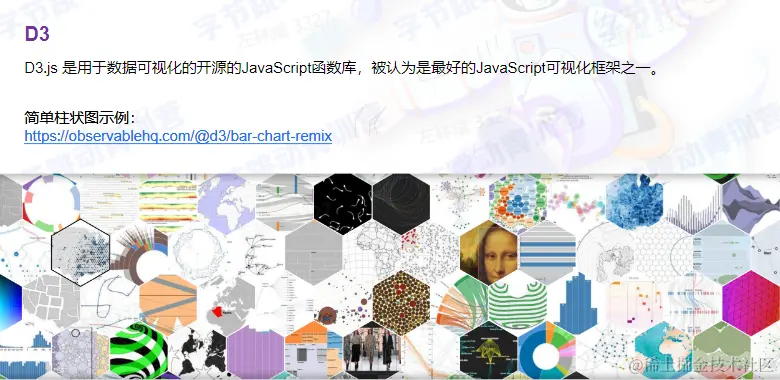Select the brown packed circles hexagon
The height and width of the screenshot is (380, 780).
tap(401, 302)
